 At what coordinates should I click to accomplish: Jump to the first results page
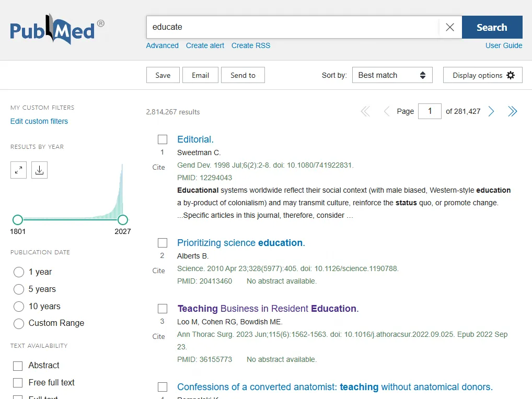tap(365, 111)
